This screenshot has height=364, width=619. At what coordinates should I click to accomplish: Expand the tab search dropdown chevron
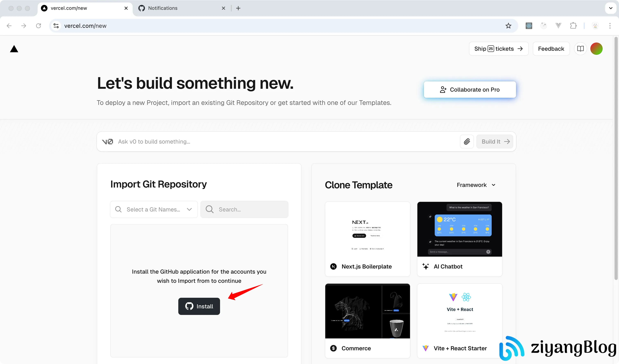point(611,8)
